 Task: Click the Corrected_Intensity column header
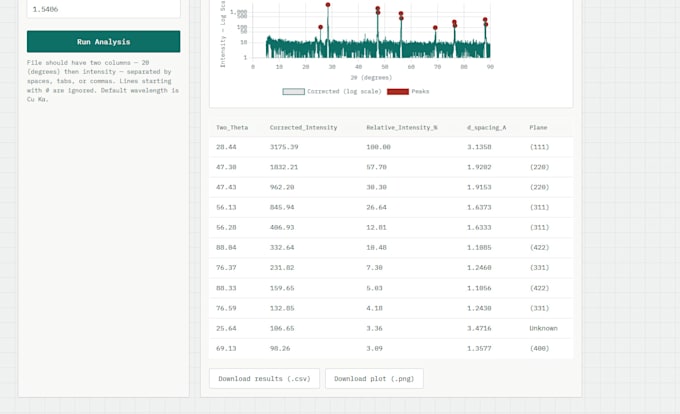(303, 127)
